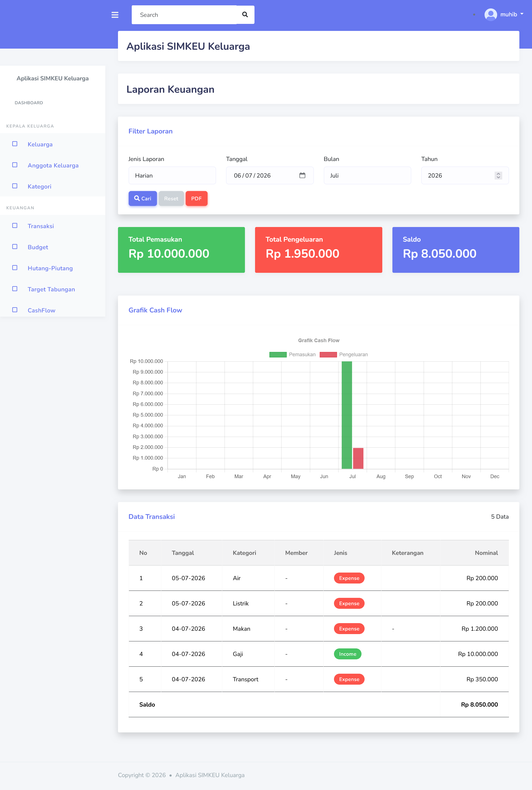Click the square icon beside CashFlow

[x=15, y=310]
